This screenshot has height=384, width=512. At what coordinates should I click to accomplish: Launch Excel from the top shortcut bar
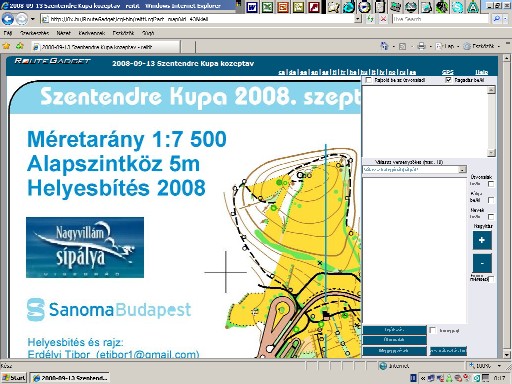pos(267,7)
